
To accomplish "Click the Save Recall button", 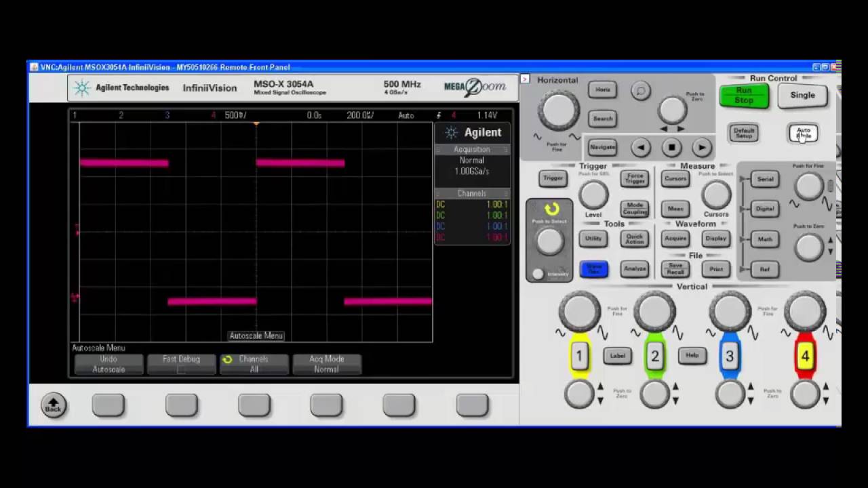I will click(x=675, y=269).
